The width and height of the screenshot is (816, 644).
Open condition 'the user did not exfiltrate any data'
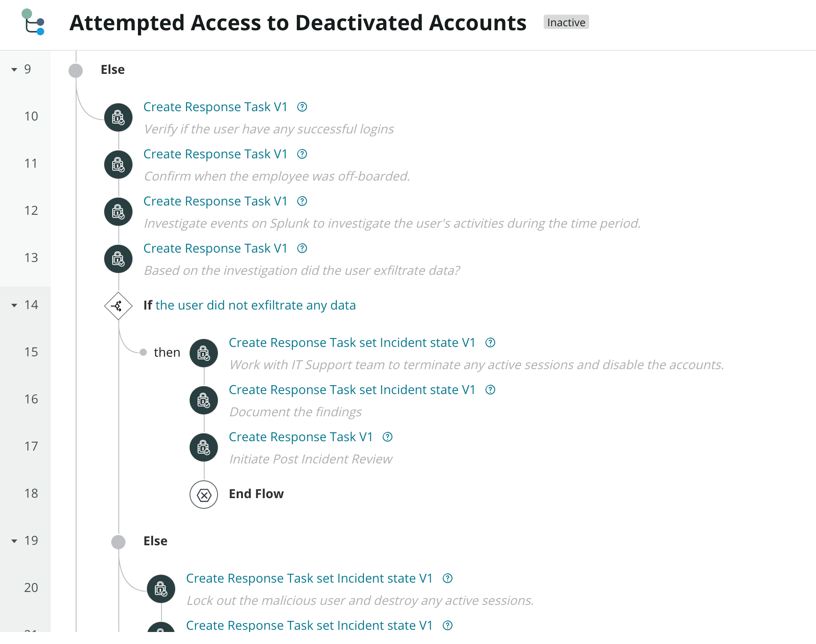pyautogui.click(x=256, y=305)
